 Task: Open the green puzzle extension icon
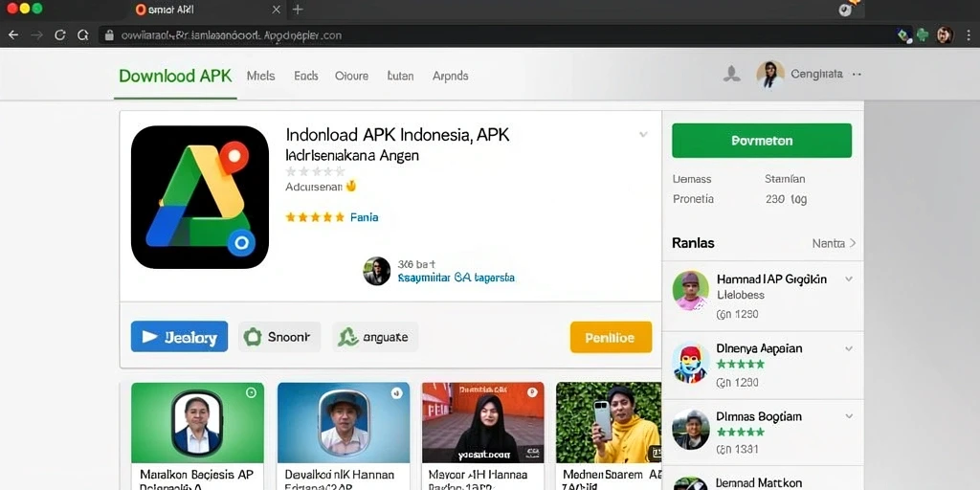coord(923,35)
